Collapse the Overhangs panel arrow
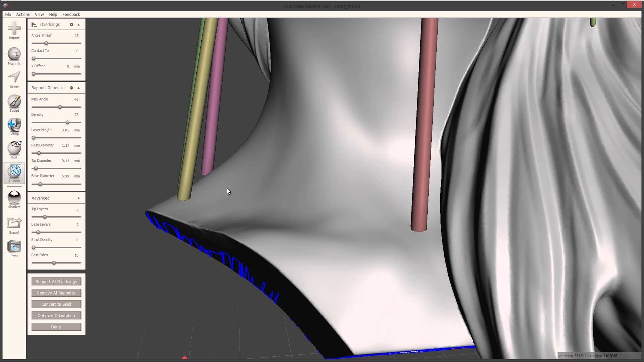This screenshot has width=644, height=362. point(78,24)
